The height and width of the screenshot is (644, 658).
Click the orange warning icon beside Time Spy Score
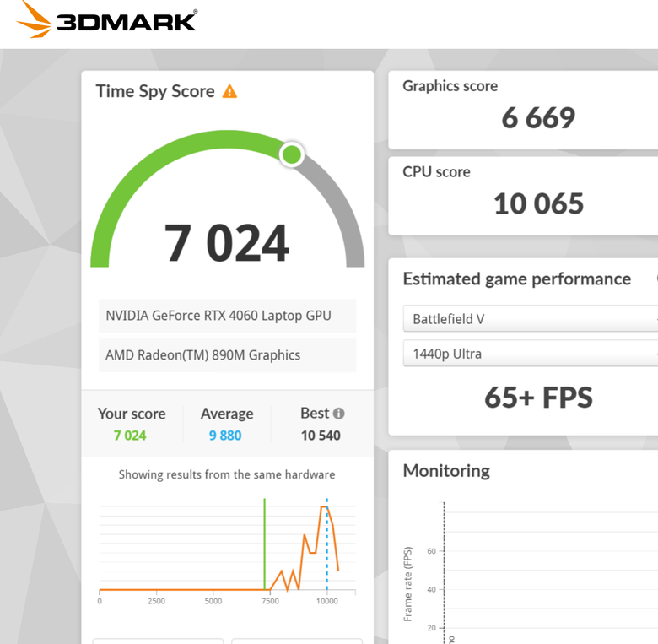(229, 91)
